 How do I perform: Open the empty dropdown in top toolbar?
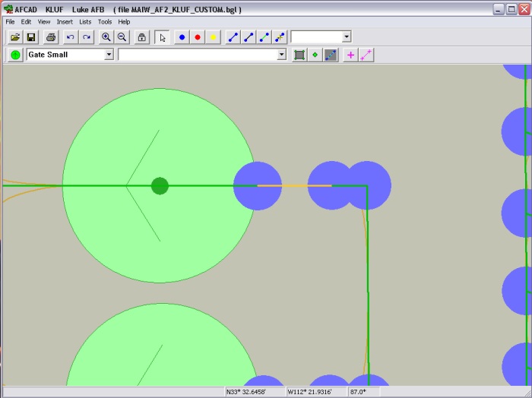[x=347, y=36]
